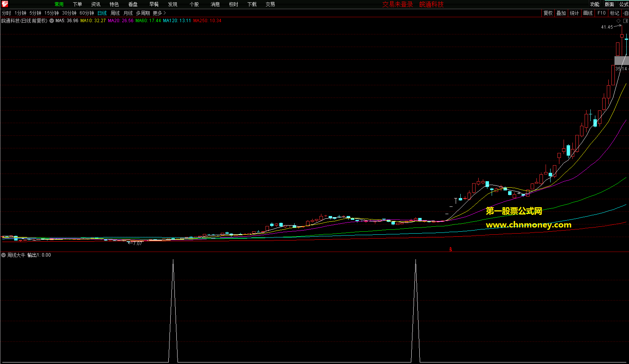Expand the 周线大牛 indicator dropdown arrow
Screen dimensions: 629x364
tap(3, 255)
